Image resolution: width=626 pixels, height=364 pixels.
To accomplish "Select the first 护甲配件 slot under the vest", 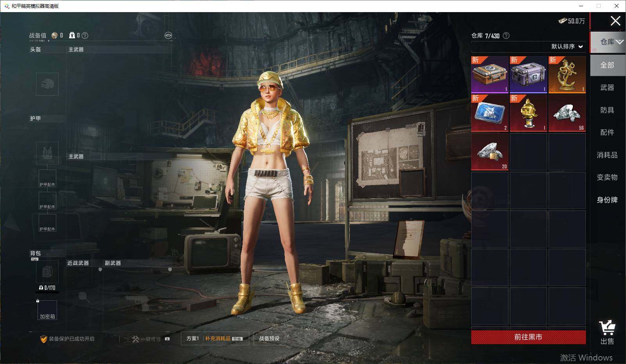I will coord(47,178).
